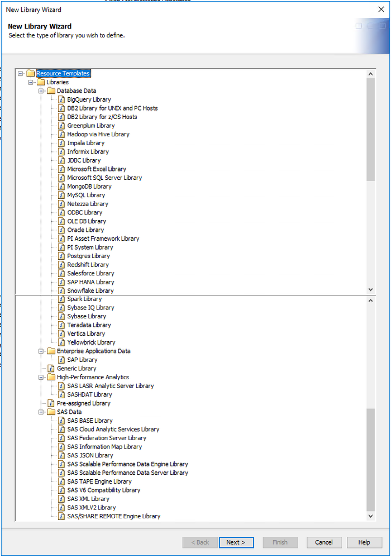Select the Netezza Library entry
Screen dimensions: 392x558
[x=88, y=204]
